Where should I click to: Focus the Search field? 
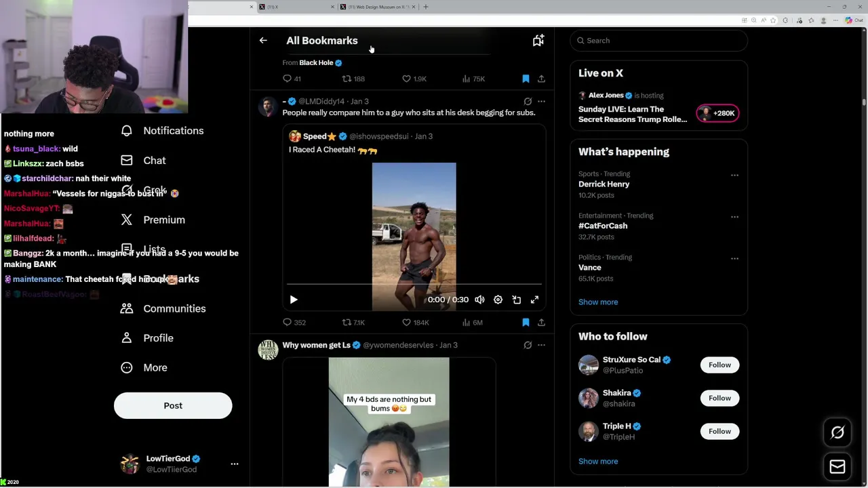tap(658, 41)
